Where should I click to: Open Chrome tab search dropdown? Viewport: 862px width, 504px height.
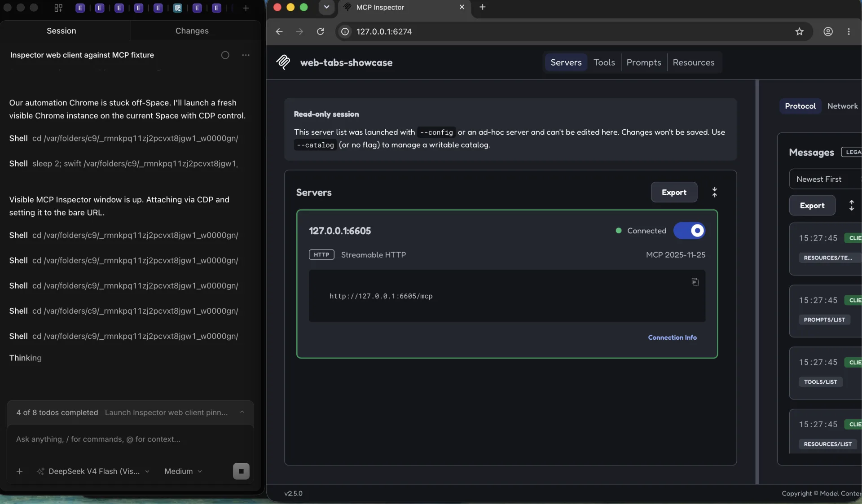(x=326, y=7)
